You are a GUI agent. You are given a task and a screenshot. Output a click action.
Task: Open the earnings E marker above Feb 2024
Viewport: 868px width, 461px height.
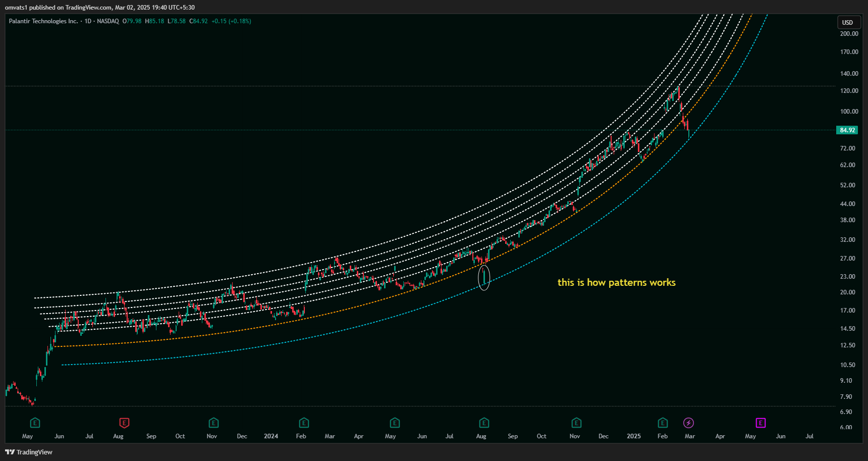click(x=304, y=423)
